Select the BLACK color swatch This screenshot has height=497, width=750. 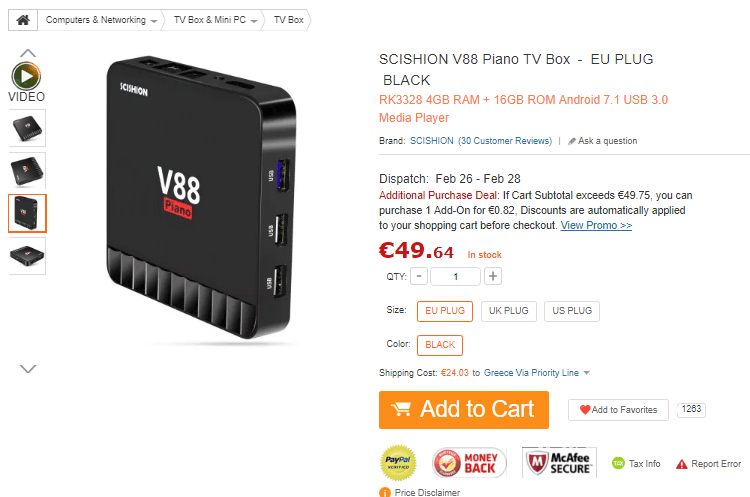tap(440, 345)
